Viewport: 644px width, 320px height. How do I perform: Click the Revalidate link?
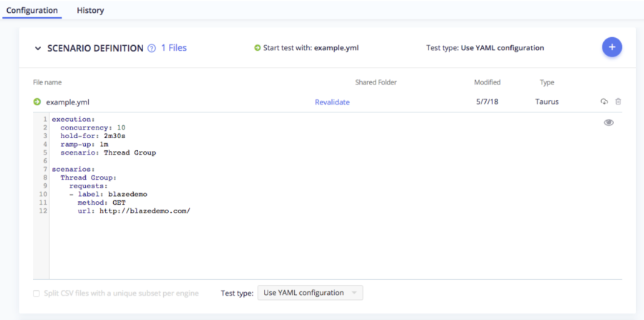332,102
